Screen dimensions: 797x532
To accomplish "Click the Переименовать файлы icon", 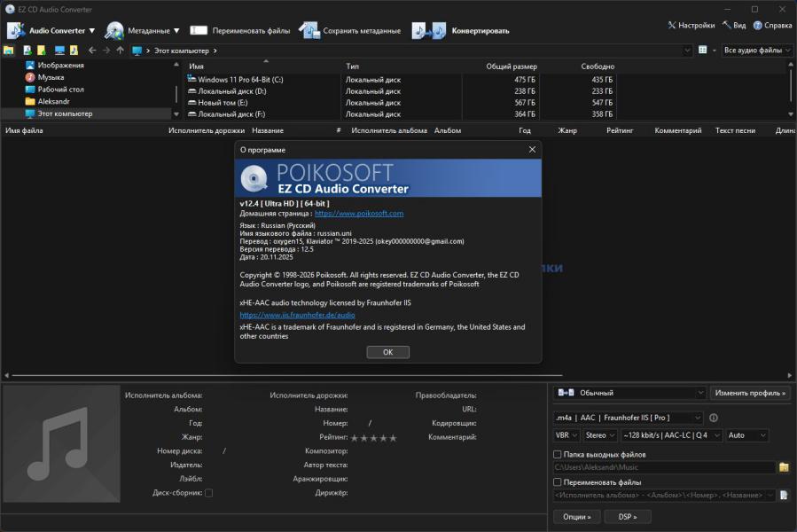I will pyautogui.click(x=199, y=31).
